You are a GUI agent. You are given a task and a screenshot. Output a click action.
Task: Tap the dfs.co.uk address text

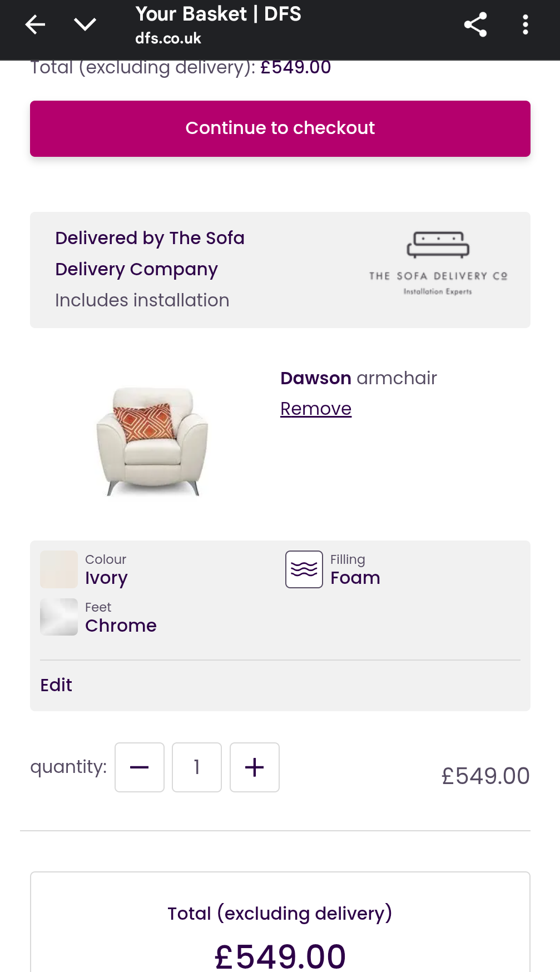(x=168, y=38)
